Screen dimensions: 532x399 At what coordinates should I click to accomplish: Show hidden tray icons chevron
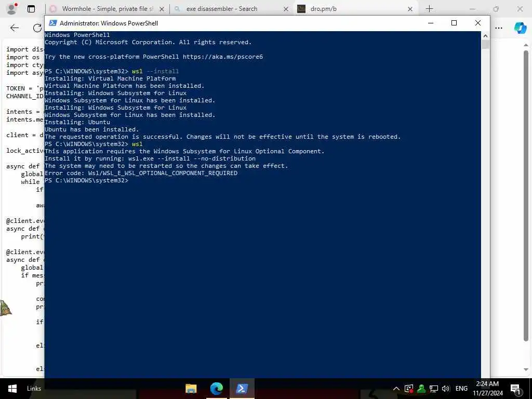tap(396, 389)
